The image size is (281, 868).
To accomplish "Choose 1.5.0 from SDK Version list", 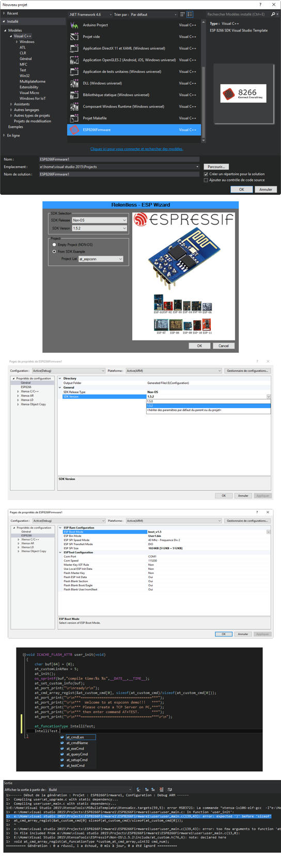I will (209, 401).
